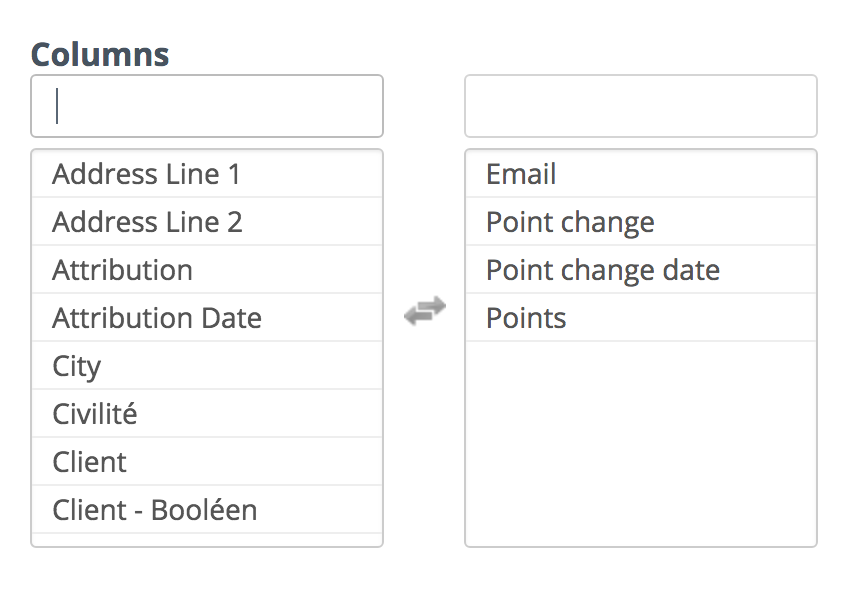The height and width of the screenshot is (608, 854).
Task: Select Point change in chosen columns
Action: [640, 222]
